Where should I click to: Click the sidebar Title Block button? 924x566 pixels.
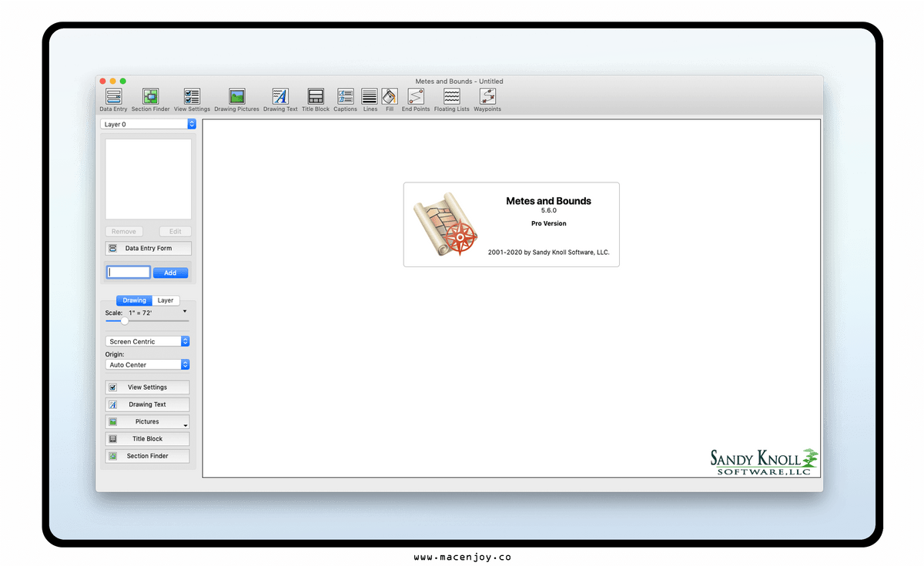[147, 439]
